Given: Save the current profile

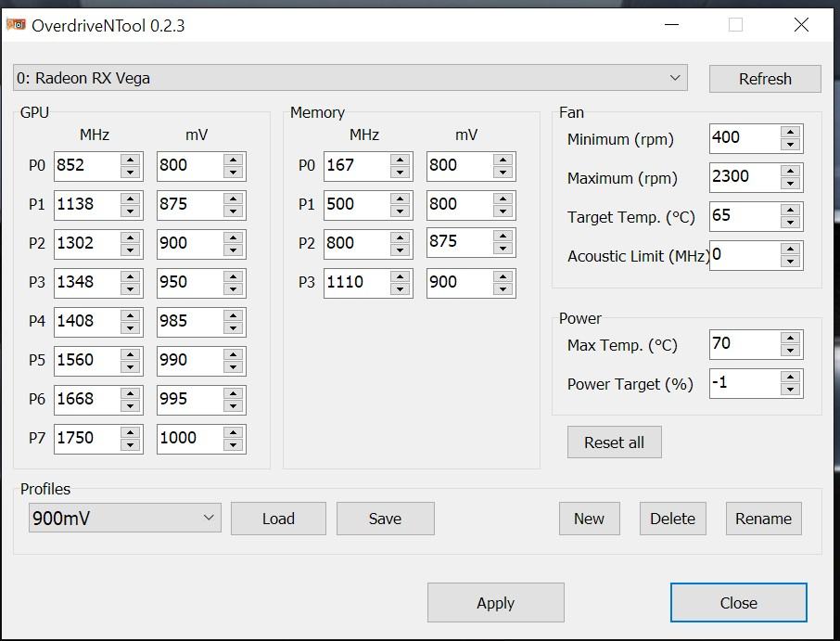Looking at the screenshot, I should 385,519.
